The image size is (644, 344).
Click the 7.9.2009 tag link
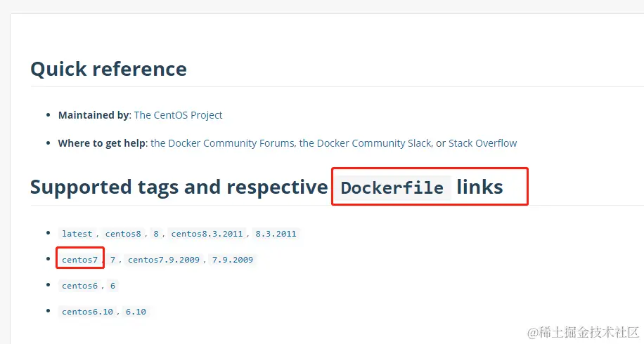(x=233, y=260)
